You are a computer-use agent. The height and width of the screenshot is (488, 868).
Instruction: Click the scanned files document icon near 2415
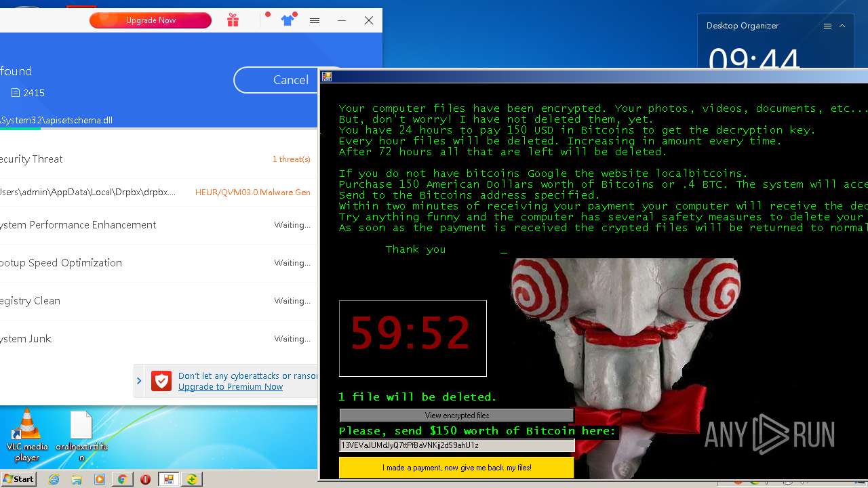click(16, 93)
